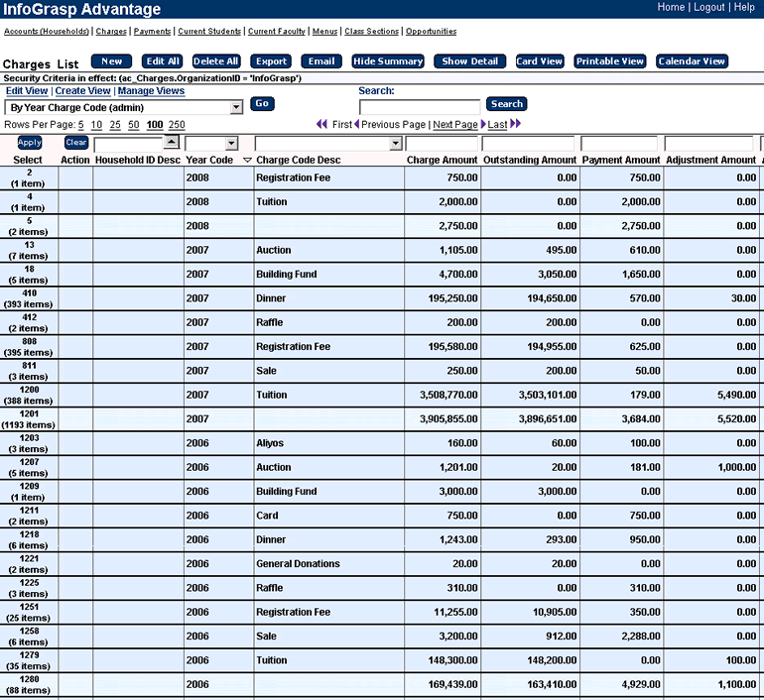Click the Logout link

(x=709, y=7)
